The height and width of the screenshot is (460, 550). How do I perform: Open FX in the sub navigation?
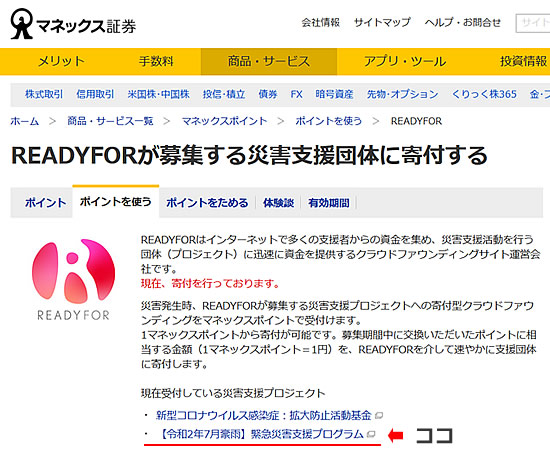[296, 94]
